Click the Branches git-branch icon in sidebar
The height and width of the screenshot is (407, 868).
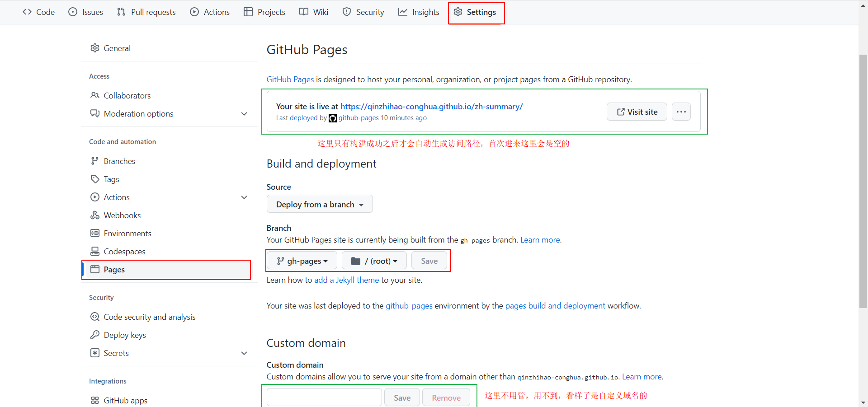point(95,161)
